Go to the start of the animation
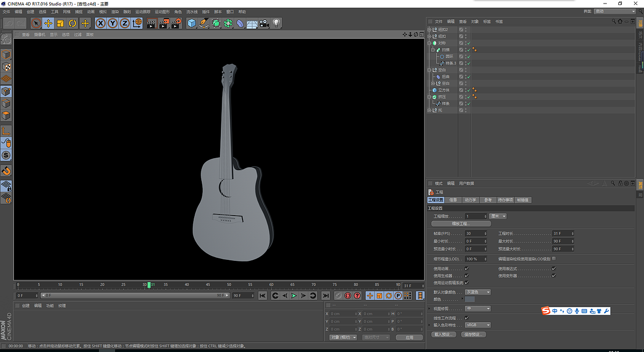The width and height of the screenshot is (644, 352). pos(263,296)
